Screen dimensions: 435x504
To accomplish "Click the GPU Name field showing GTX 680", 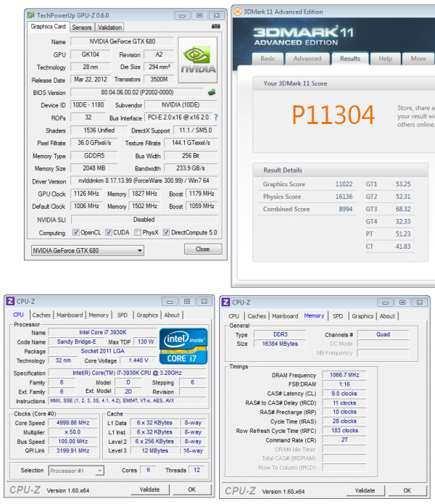I will point(123,41).
